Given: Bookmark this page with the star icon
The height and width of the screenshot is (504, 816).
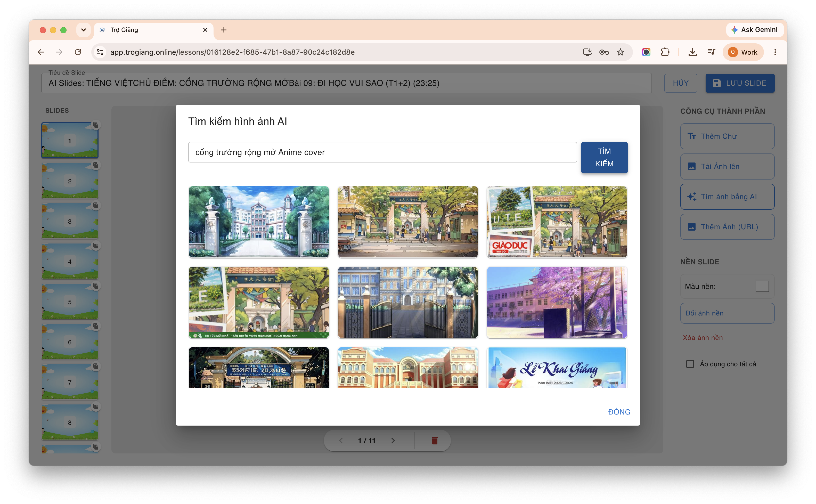Looking at the screenshot, I should [621, 52].
